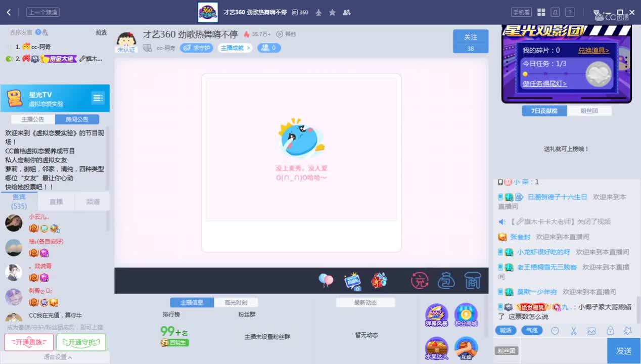Click the 开通守护 button
641x364 pixels.
(81, 342)
